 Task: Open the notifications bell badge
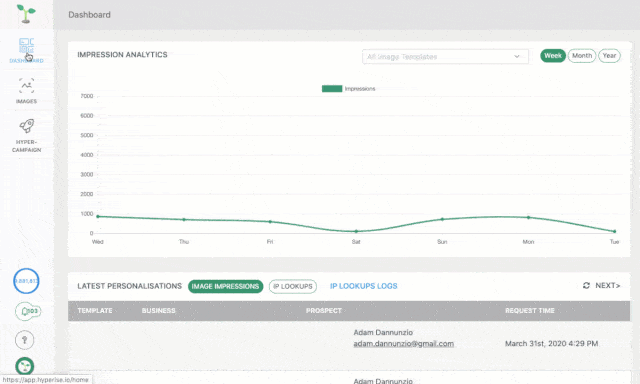click(28, 311)
